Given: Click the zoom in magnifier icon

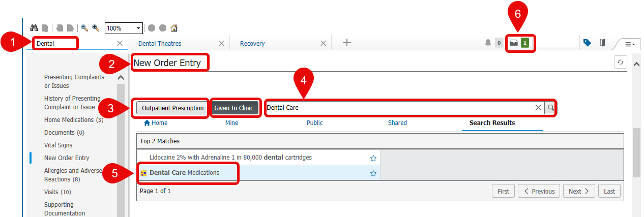Looking at the screenshot, I should pos(95,28).
